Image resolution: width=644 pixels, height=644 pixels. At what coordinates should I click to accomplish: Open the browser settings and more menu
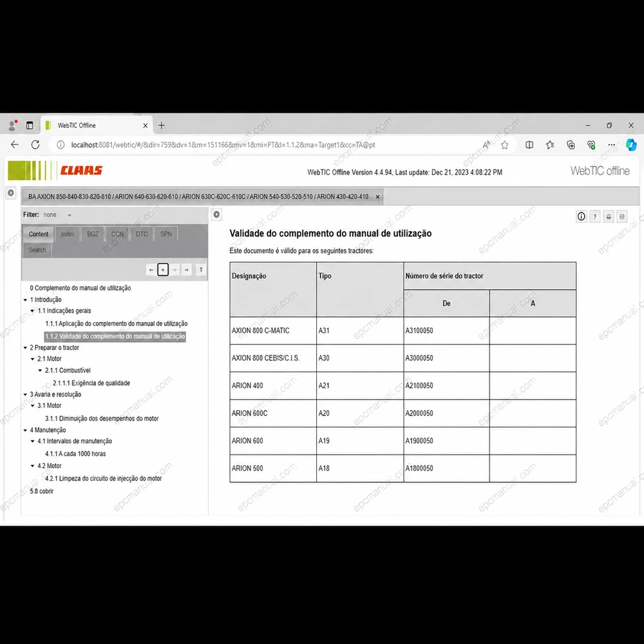click(x=612, y=144)
